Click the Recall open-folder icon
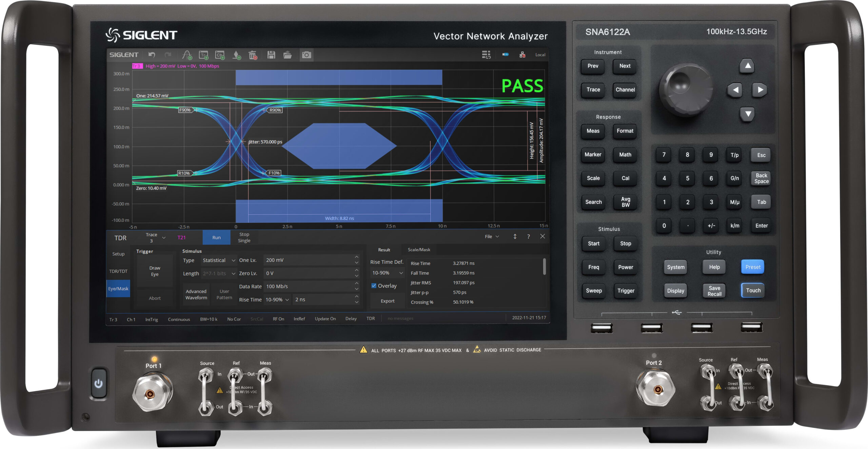868x449 pixels. pos(288,55)
